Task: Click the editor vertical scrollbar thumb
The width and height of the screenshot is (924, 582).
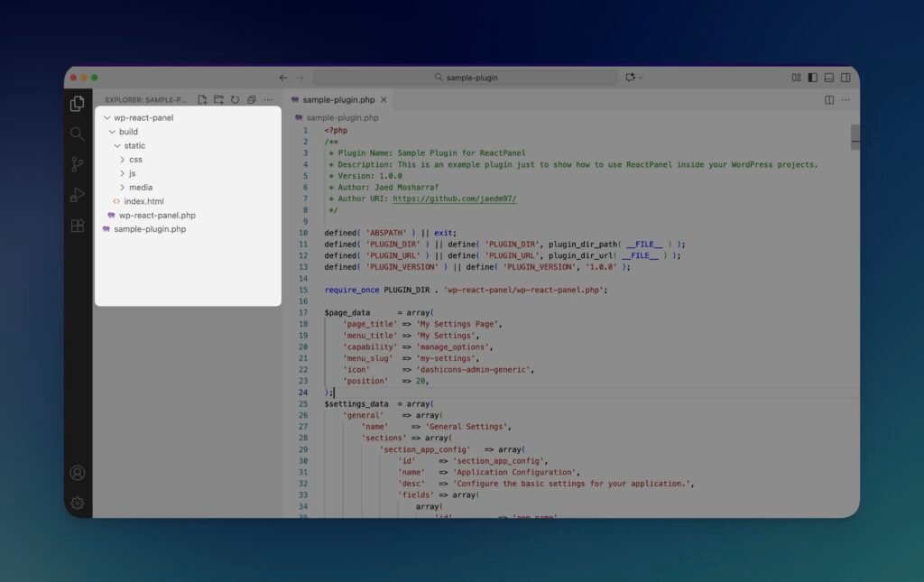Action: tap(855, 135)
